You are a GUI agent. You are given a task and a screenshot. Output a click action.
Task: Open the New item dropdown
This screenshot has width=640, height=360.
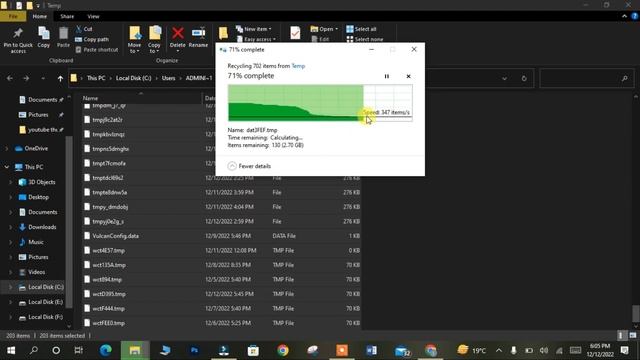point(254,29)
